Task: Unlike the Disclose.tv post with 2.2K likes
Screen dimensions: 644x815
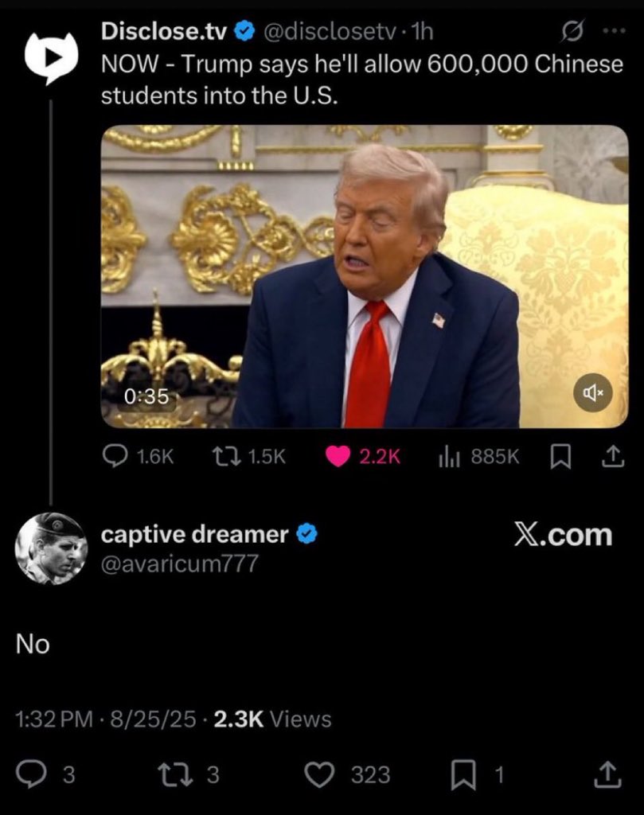Action: coord(363,456)
